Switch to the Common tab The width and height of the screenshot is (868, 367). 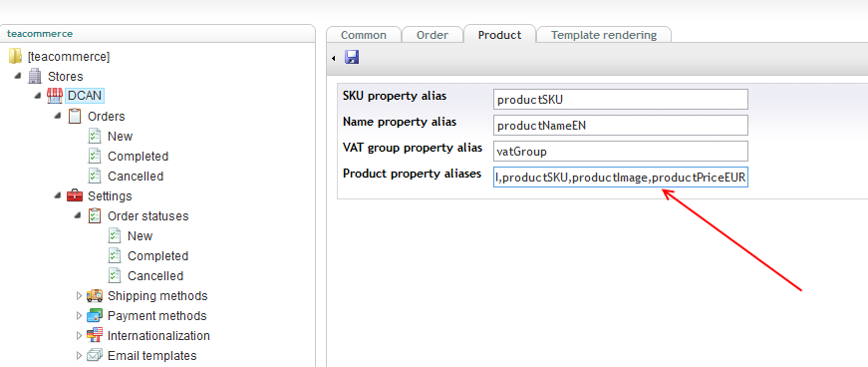[x=364, y=35]
